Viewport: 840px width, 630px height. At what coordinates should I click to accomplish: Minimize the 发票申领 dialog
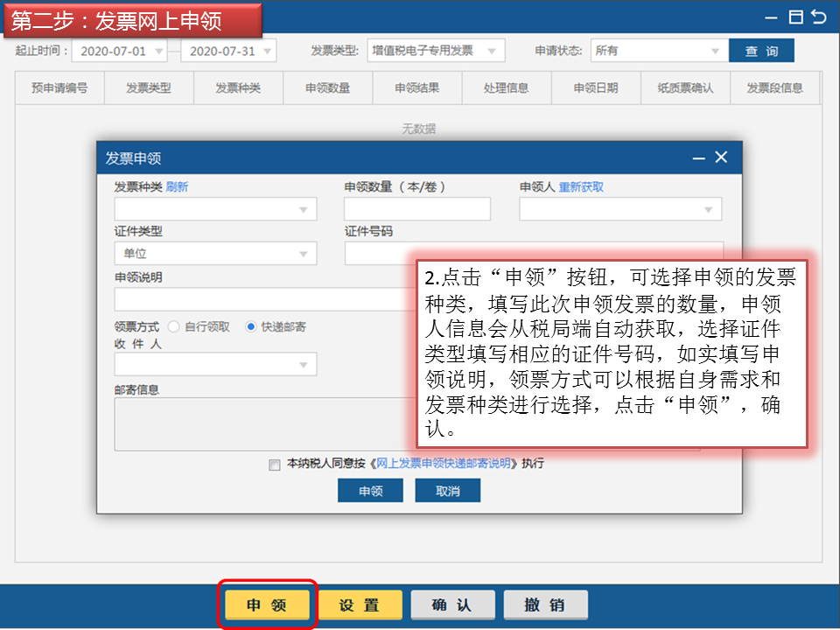pyautogui.click(x=698, y=158)
